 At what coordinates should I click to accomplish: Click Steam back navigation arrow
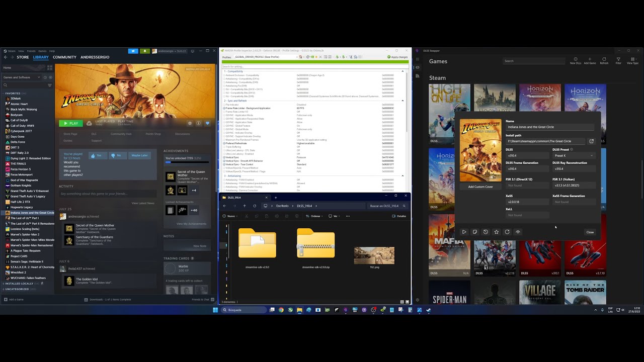point(6,57)
